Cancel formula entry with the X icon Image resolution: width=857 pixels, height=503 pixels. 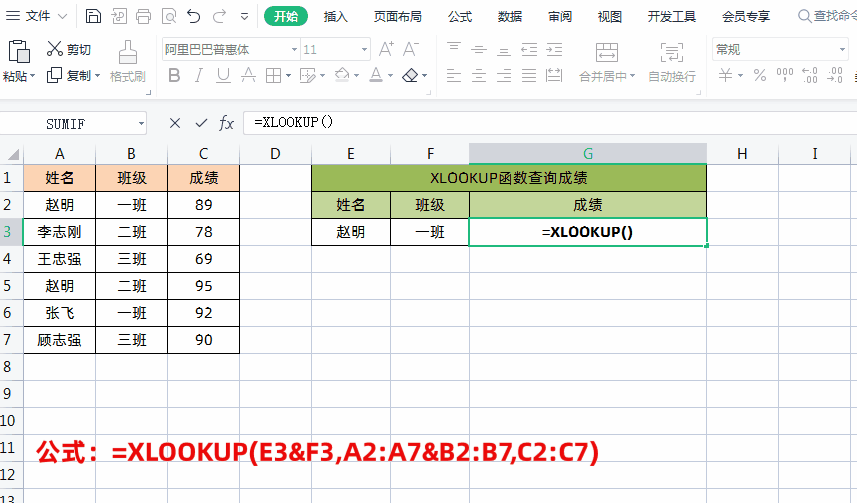[x=175, y=123]
